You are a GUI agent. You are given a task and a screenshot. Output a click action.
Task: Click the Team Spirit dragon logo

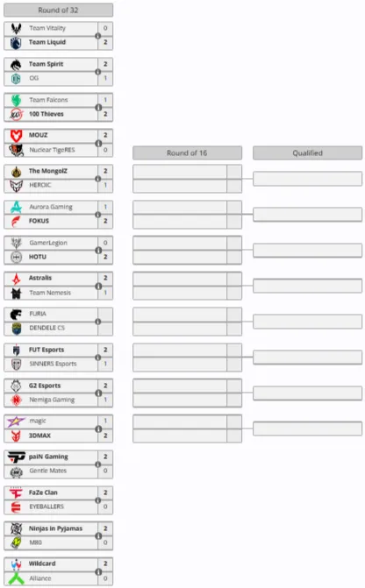tap(16, 65)
